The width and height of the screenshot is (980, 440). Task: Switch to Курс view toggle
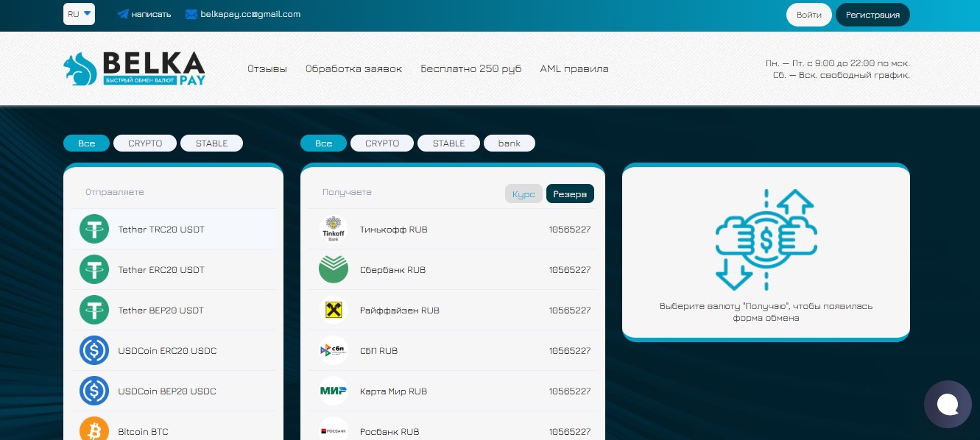pos(524,194)
